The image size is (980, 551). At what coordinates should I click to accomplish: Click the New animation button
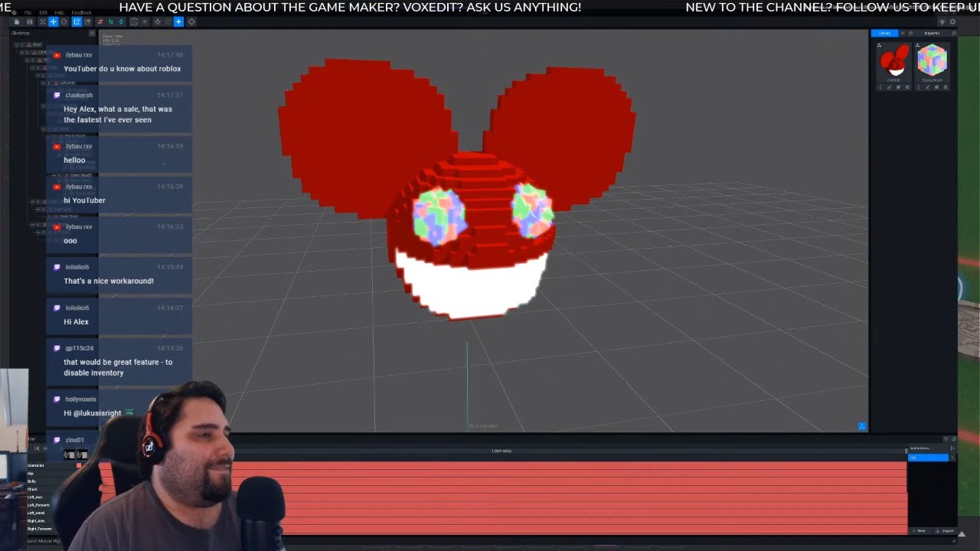coord(920,531)
